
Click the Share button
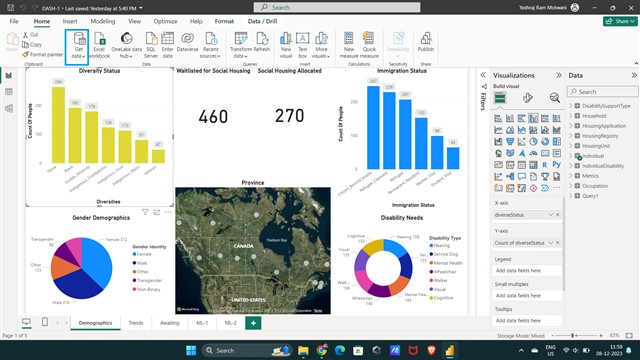620,21
